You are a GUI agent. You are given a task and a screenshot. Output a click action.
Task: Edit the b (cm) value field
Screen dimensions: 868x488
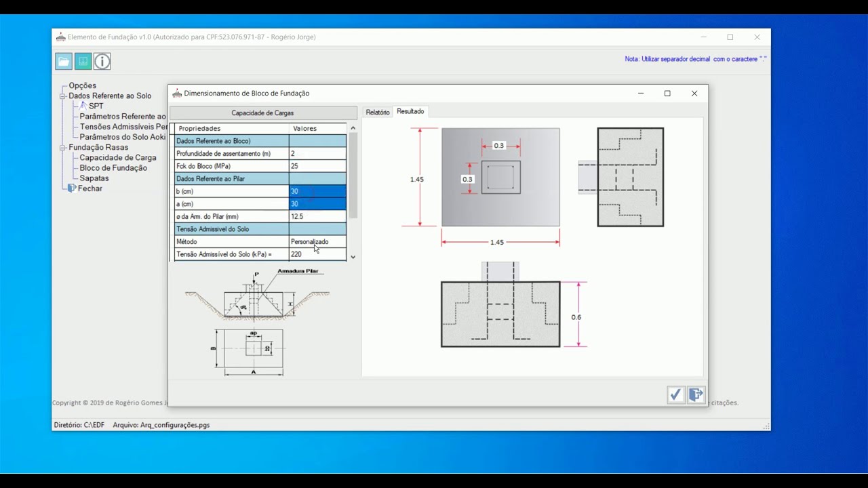317,191
